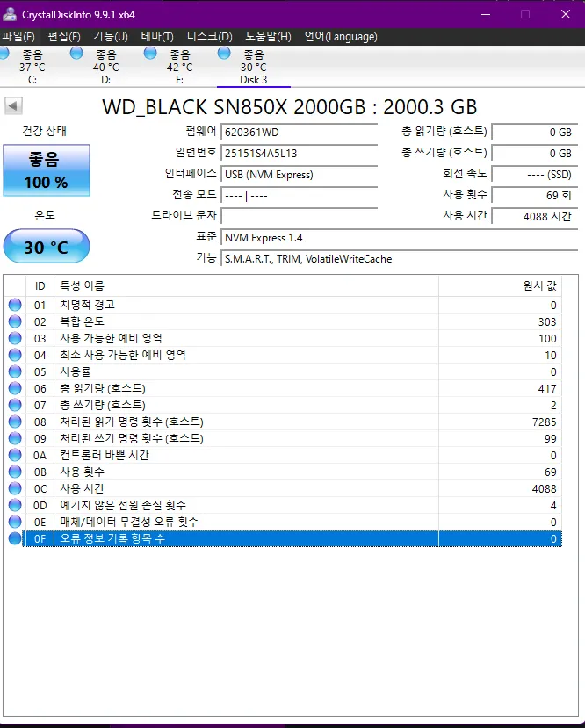Viewport: 585px width, 728px height.
Task: Open the 파일(F) menu
Action: pos(18,37)
